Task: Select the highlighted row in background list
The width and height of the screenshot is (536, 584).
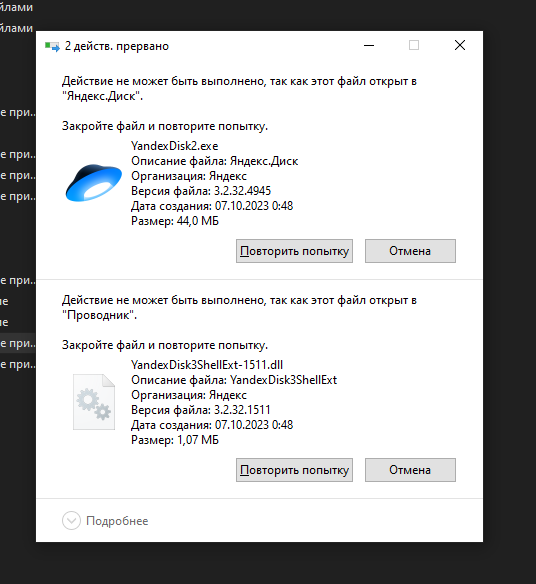Action: click(x=18, y=343)
